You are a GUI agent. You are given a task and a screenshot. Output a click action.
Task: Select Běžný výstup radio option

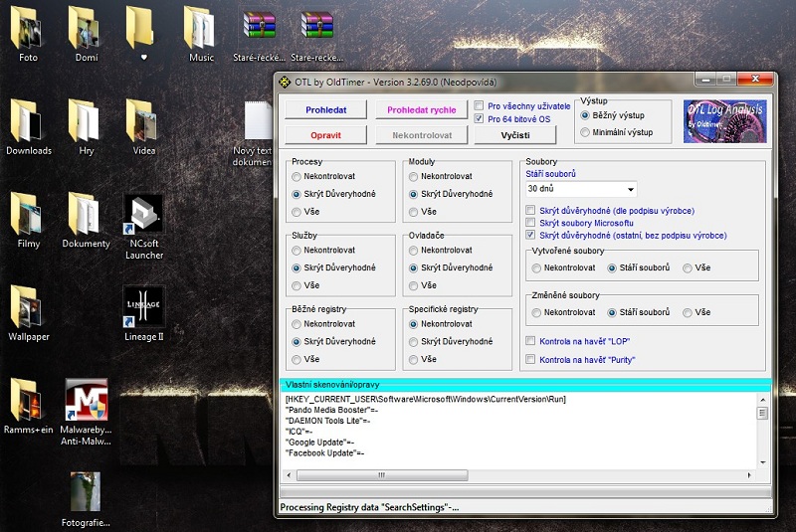[x=585, y=115]
